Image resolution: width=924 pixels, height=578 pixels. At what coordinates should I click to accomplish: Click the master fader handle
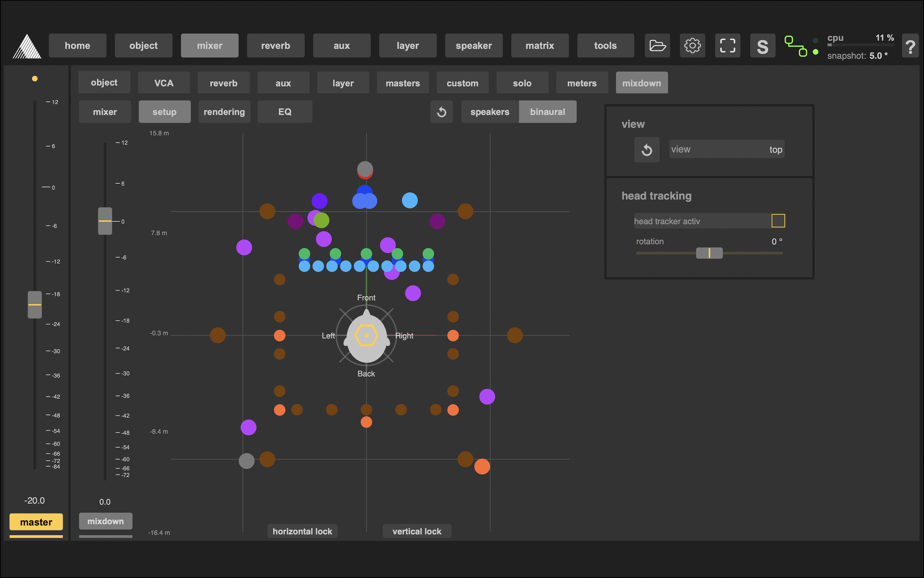coord(35,305)
